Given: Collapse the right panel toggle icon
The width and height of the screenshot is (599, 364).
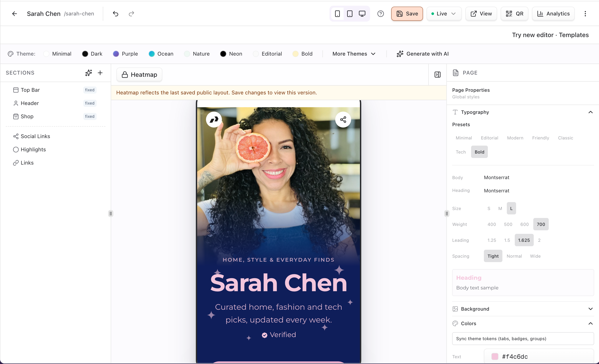Looking at the screenshot, I should point(437,74).
